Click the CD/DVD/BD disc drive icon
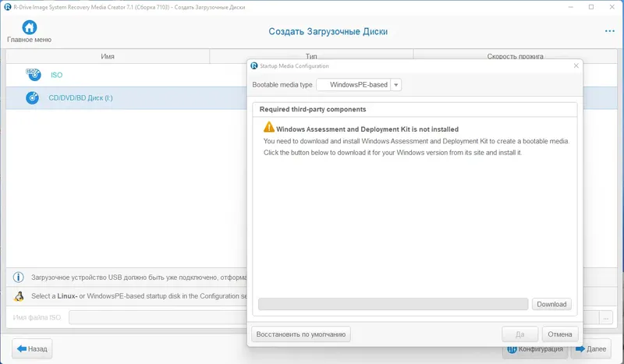The image size is (624, 364). pyautogui.click(x=33, y=98)
